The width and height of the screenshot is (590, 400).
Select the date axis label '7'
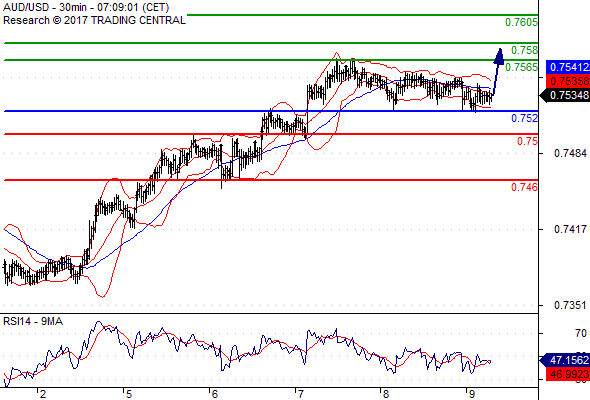(300, 394)
